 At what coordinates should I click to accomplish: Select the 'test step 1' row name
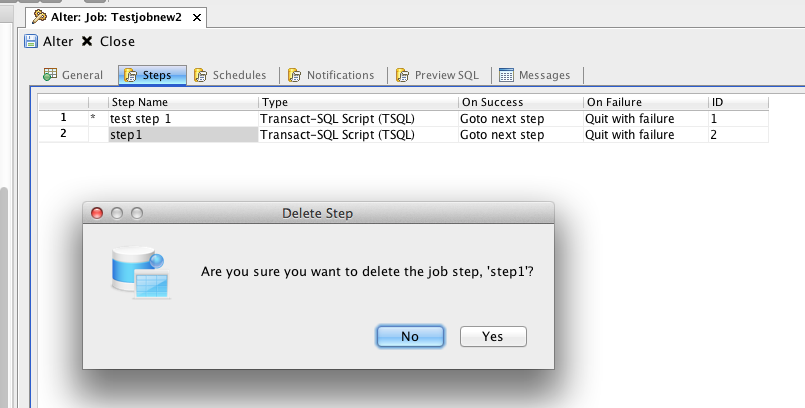pyautogui.click(x=140, y=118)
